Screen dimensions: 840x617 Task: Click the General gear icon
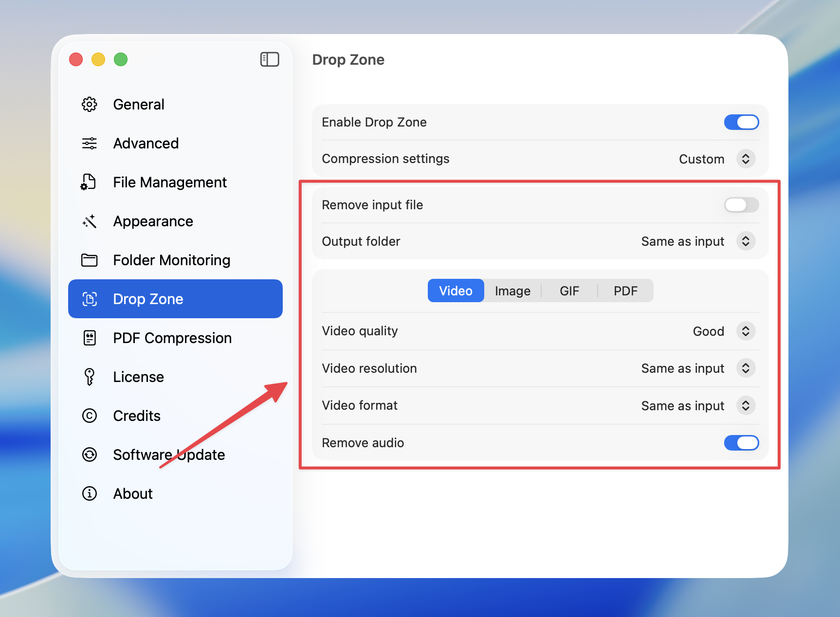click(90, 104)
